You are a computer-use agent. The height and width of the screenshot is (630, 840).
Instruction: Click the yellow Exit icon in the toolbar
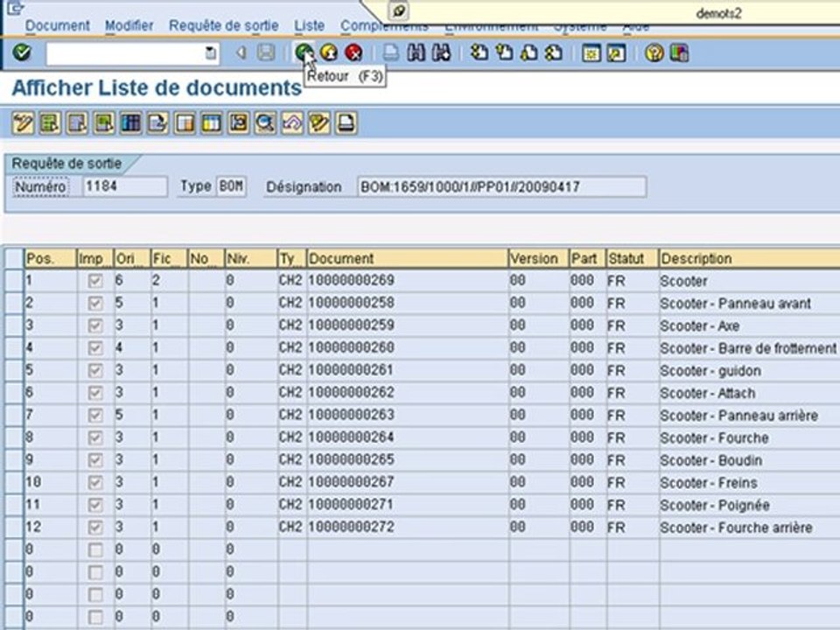329,52
